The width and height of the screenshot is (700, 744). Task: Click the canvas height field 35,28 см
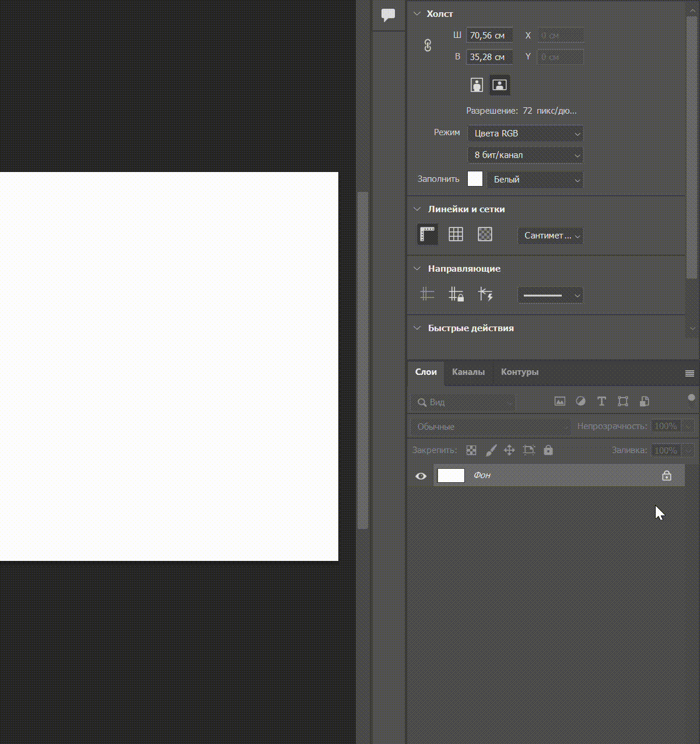coord(490,57)
